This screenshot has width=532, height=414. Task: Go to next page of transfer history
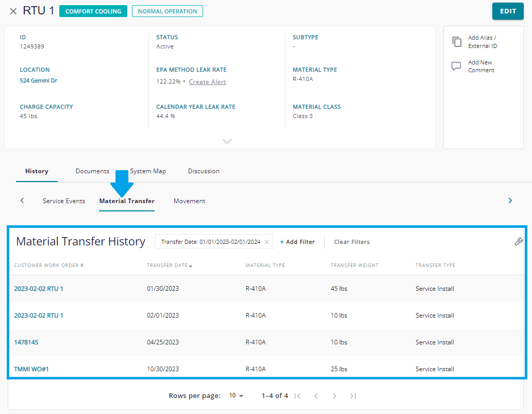click(334, 395)
